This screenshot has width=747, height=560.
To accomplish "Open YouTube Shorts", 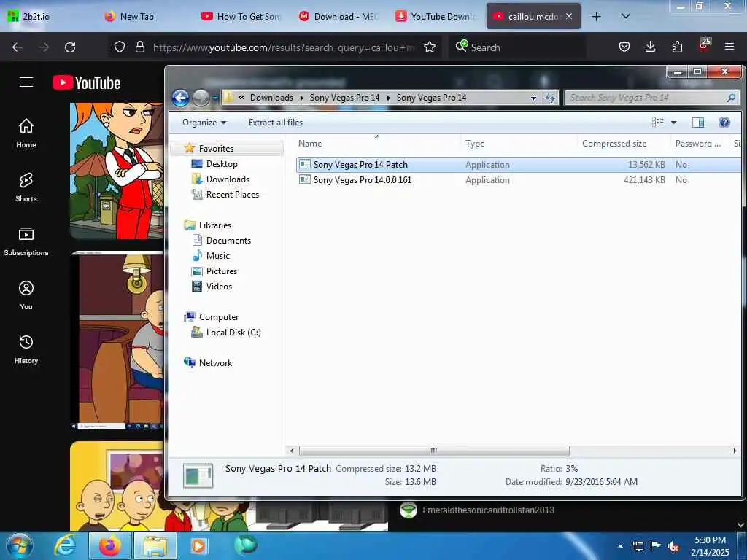I will click(26, 187).
